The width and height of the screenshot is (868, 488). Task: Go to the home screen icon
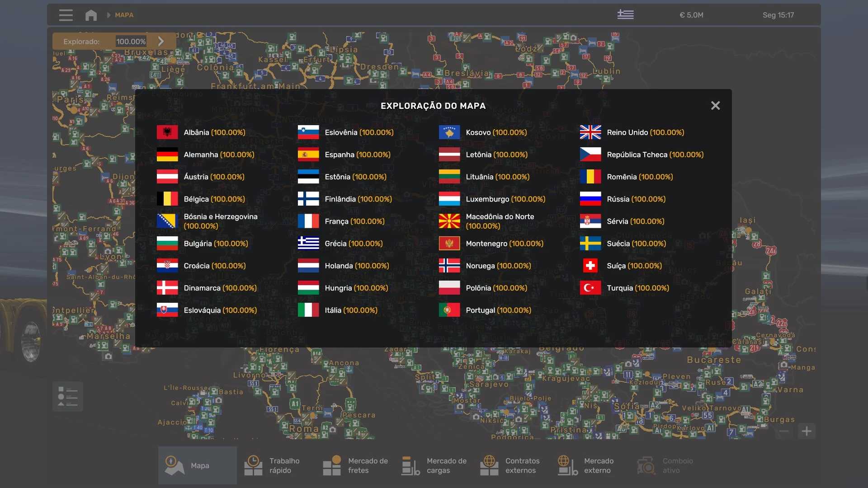91,15
